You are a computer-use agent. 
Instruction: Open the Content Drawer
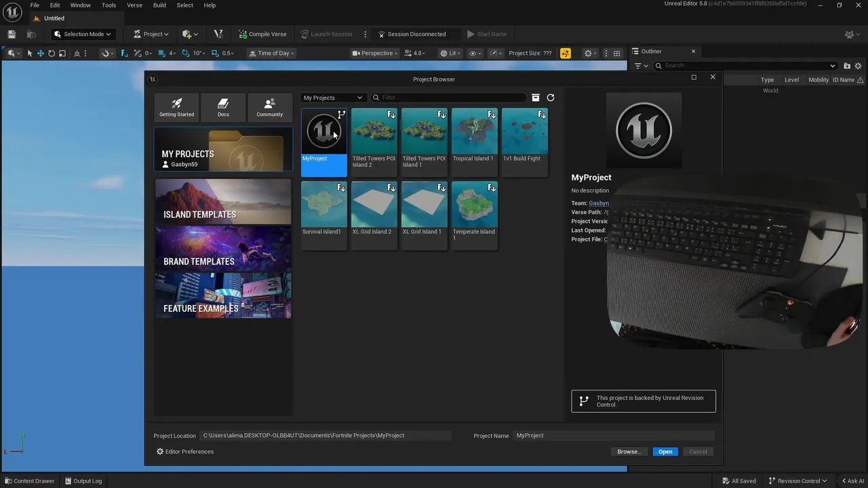click(x=29, y=481)
